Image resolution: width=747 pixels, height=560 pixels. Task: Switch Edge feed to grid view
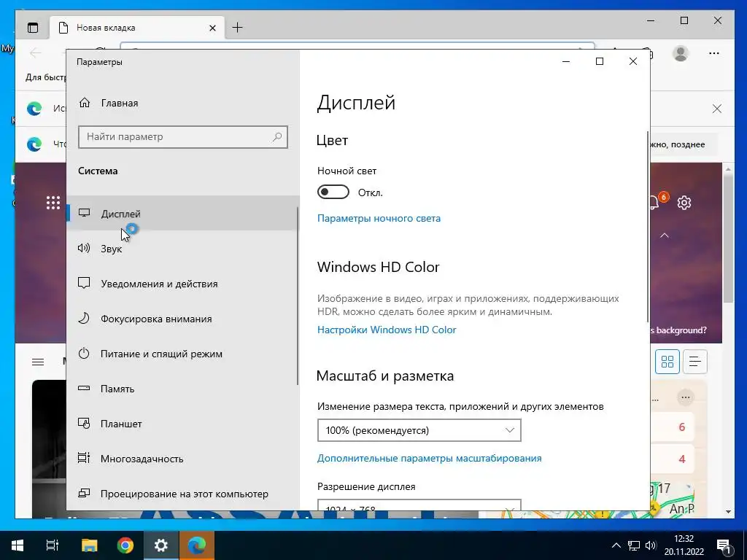coord(667,362)
